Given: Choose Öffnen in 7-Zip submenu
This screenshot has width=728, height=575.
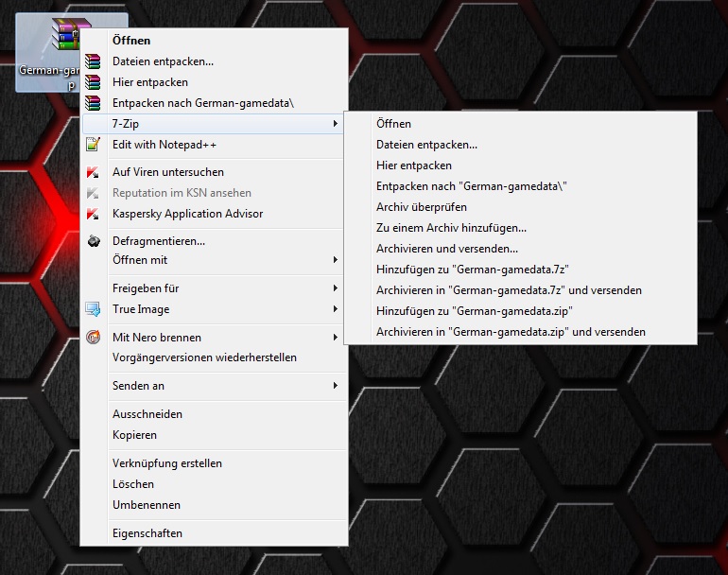Looking at the screenshot, I should (x=520, y=124).
